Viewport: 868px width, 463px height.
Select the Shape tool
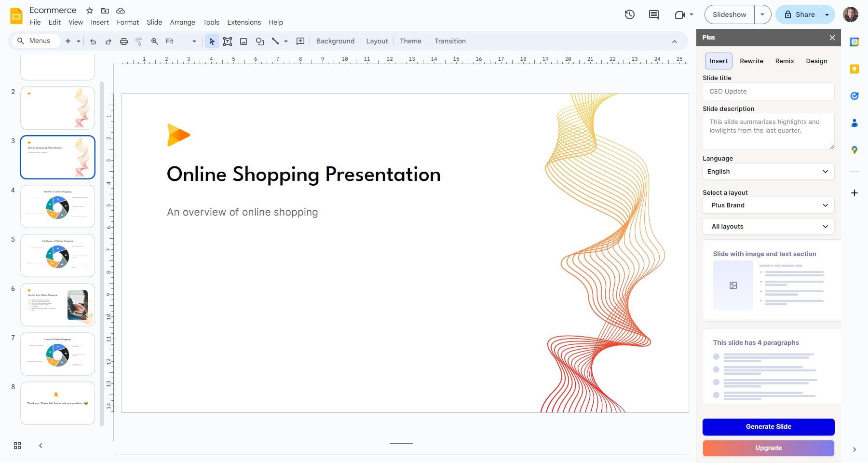coord(259,41)
